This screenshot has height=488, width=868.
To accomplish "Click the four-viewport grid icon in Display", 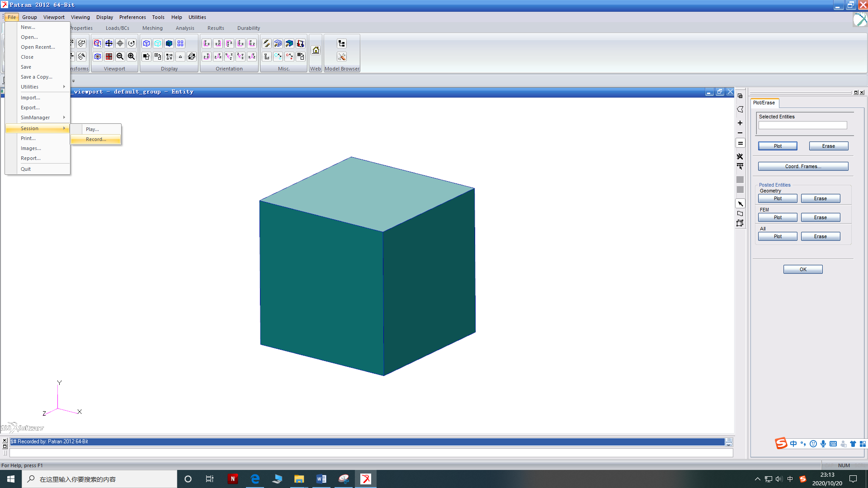I will (x=180, y=43).
